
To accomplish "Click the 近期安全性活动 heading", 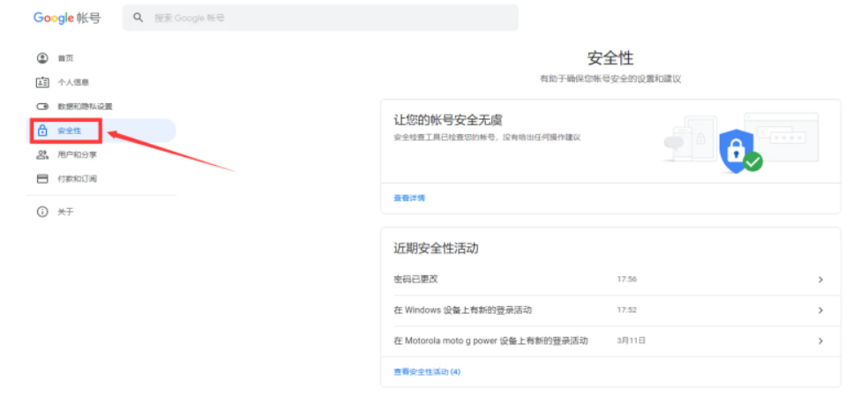I will tap(436, 249).
